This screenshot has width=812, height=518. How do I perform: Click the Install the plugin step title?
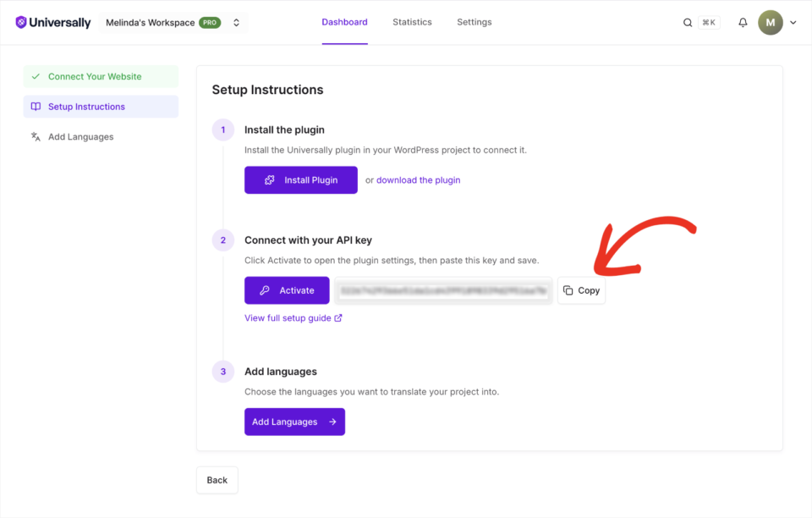coord(284,129)
